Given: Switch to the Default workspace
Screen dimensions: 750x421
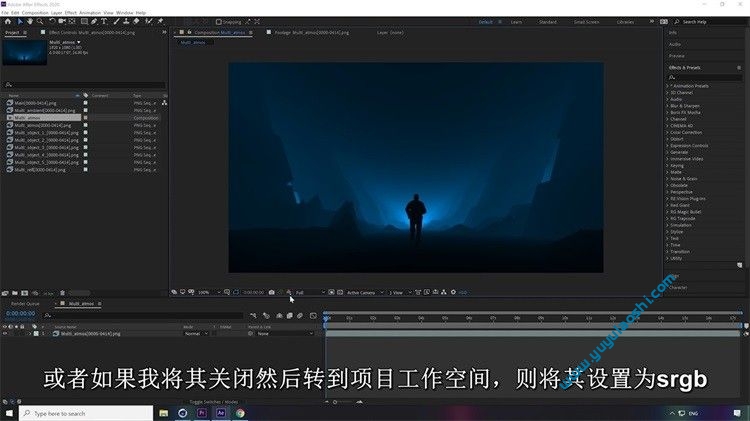Looking at the screenshot, I should (x=485, y=22).
